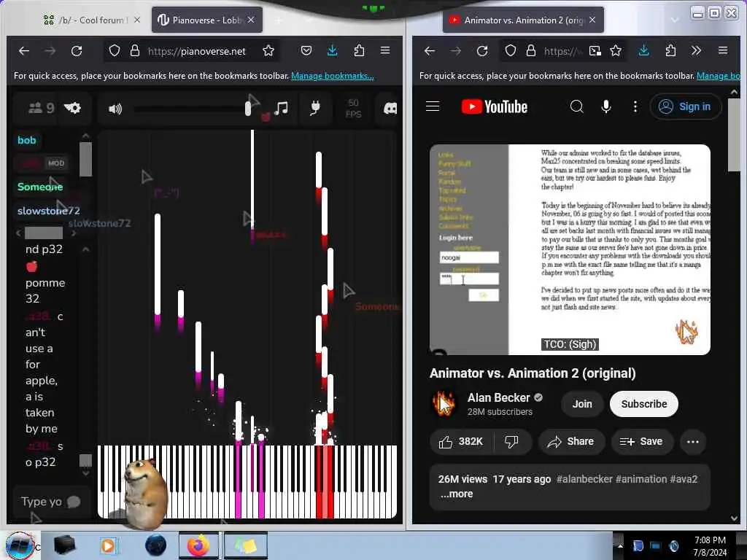
Task: Close the Pianoverse - Lobby tab
Action: click(x=251, y=20)
